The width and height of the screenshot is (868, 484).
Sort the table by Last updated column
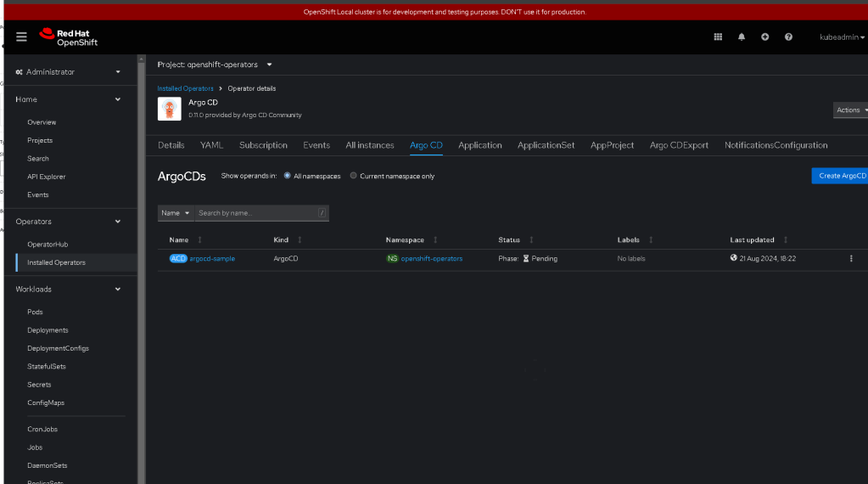tap(785, 239)
